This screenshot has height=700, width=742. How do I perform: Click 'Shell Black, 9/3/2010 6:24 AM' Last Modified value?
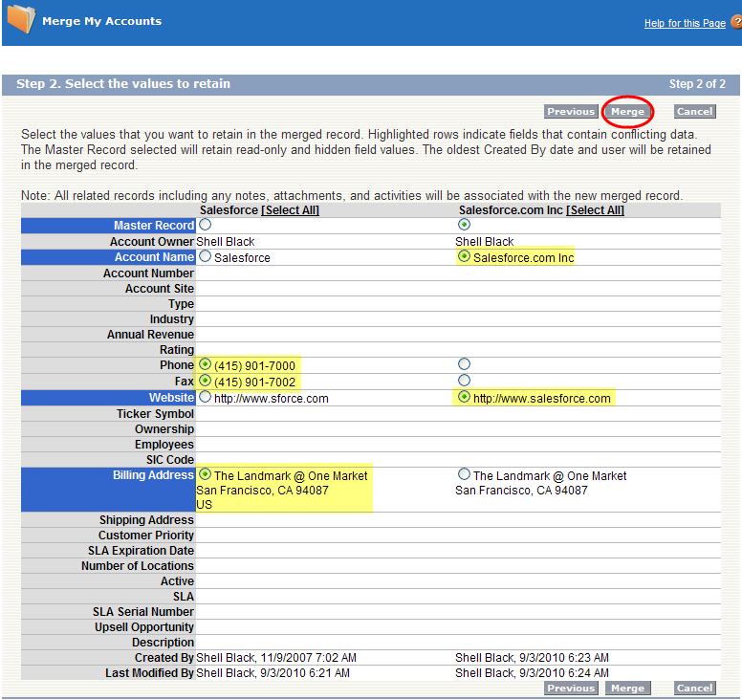pos(532,673)
